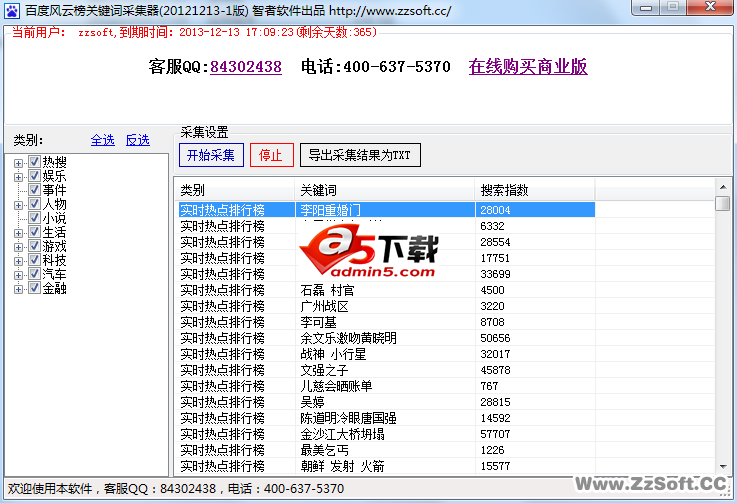Sort by the 搜索指数 column header
The height and width of the screenshot is (503, 737).
pos(535,190)
